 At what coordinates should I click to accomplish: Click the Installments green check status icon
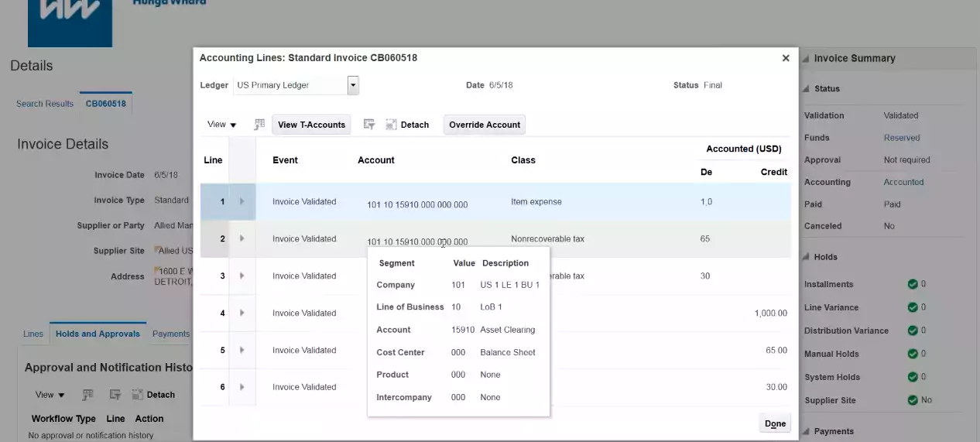point(913,284)
